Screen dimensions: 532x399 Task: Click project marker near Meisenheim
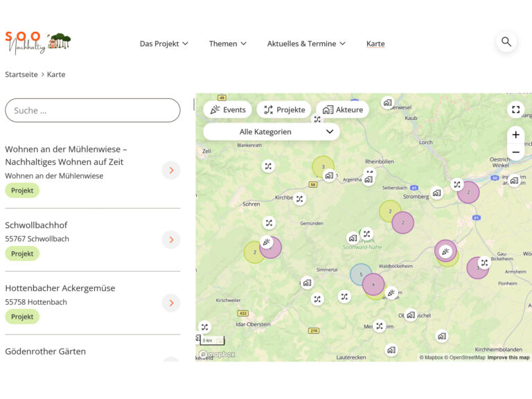tap(380, 326)
